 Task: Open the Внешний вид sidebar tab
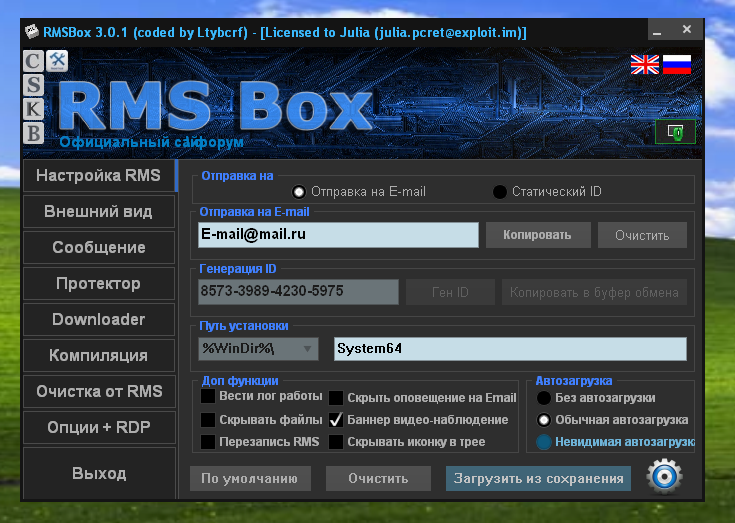pyautogui.click(x=98, y=212)
